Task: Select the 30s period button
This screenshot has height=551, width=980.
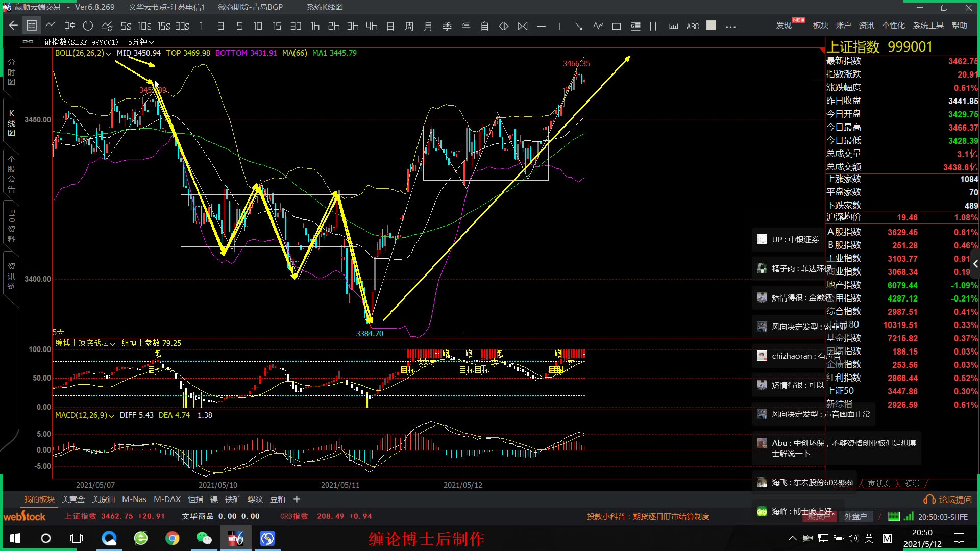Action: click(x=182, y=26)
